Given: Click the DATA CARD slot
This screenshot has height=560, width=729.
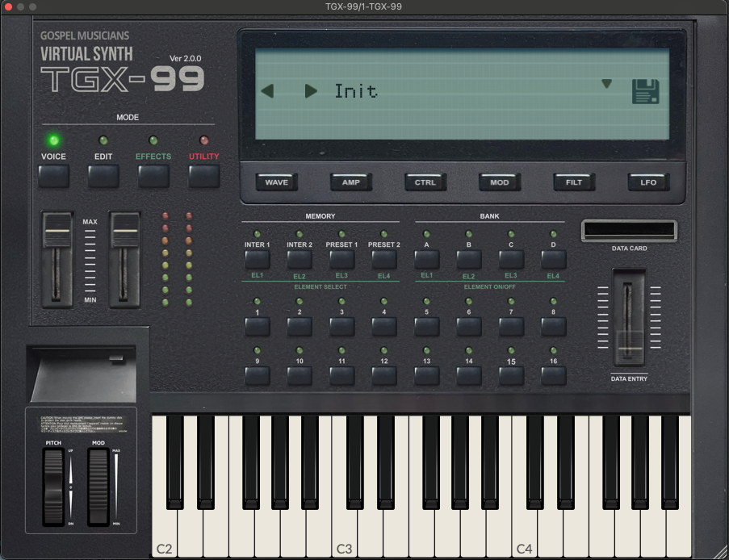Looking at the screenshot, I should (629, 232).
